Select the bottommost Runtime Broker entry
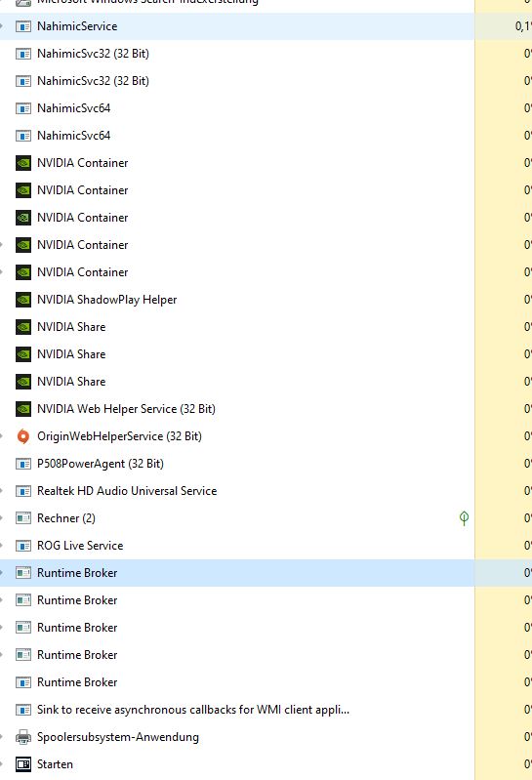532x780 pixels. tap(77, 682)
